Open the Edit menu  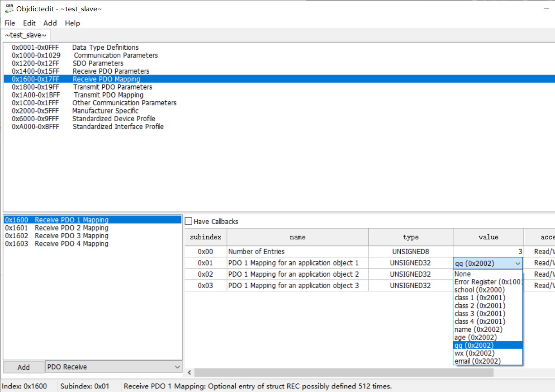pos(29,23)
